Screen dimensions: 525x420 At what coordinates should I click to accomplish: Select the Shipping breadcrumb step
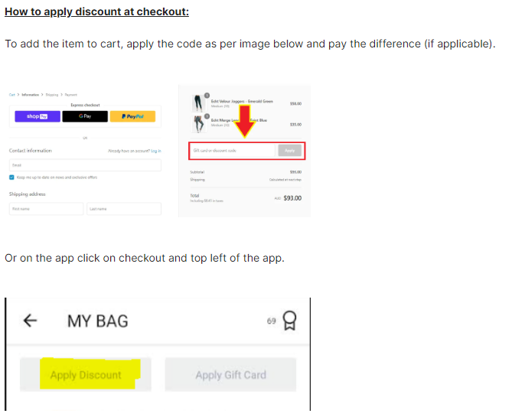pos(52,95)
